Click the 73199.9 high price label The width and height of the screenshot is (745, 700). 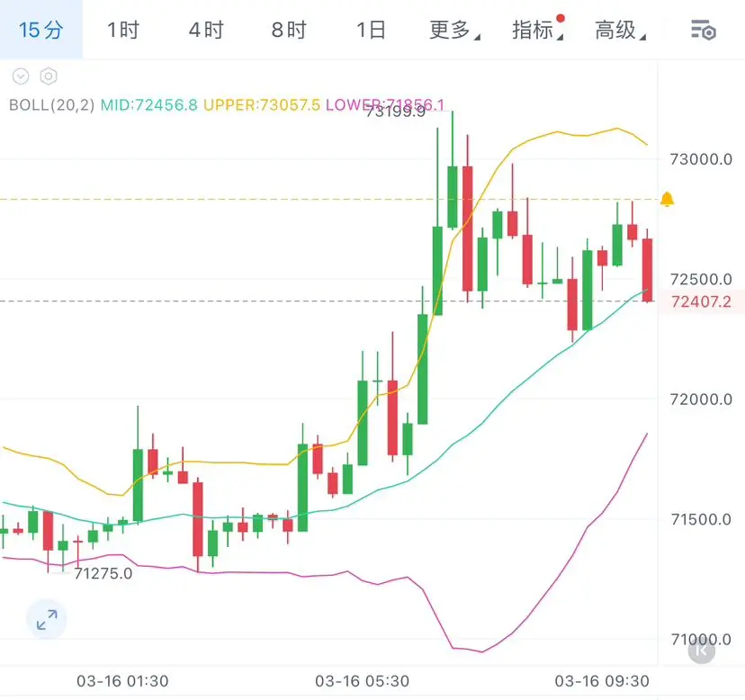[x=395, y=112]
